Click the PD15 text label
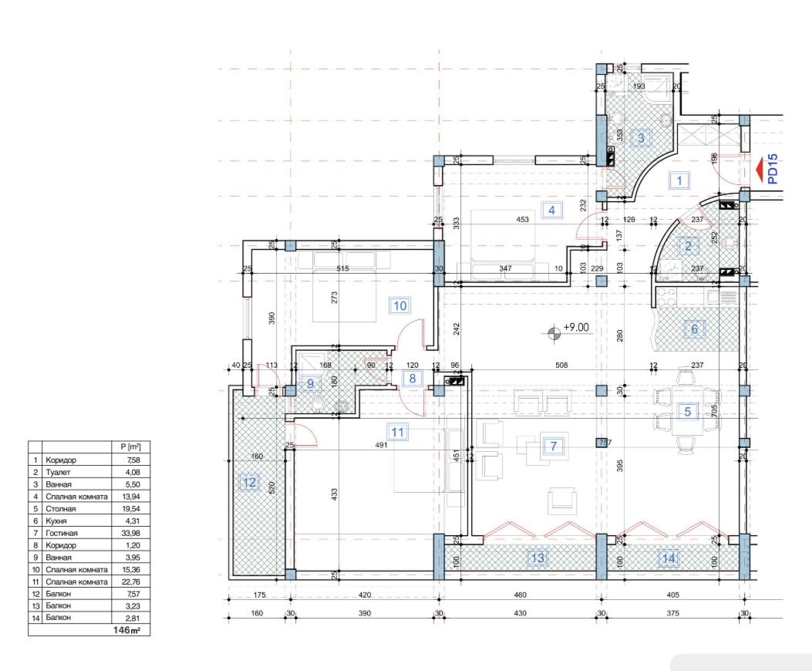 (x=773, y=170)
